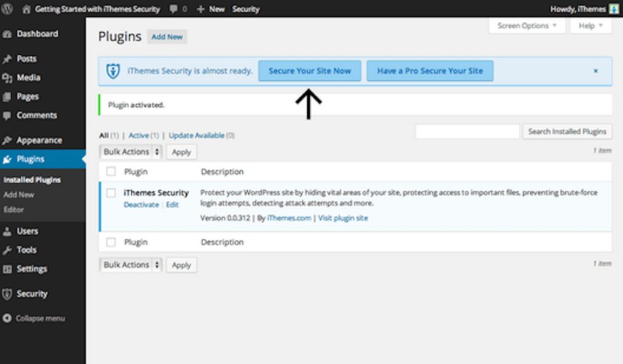Click Secure Your Site Now button
The width and height of the screenshot is (623, 364).
(310, 71)
